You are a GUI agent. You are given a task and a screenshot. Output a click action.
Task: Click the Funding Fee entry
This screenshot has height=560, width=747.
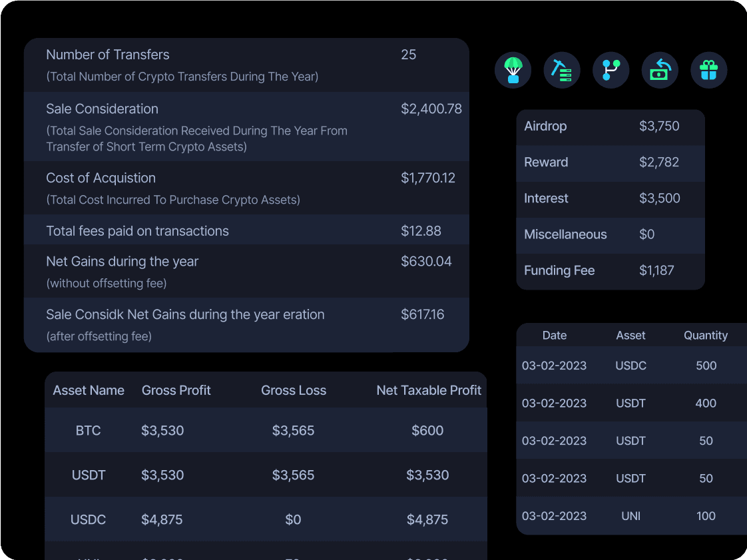pyautogui.click(x=610, y=270)
